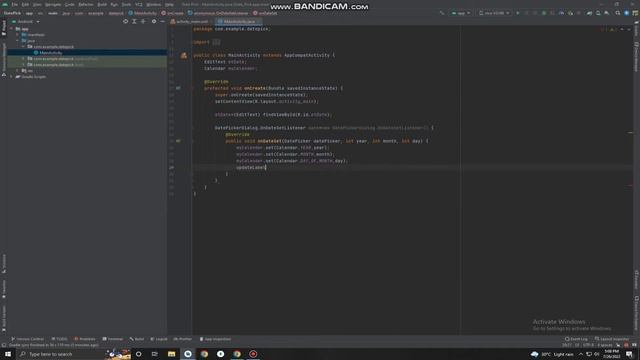Collapse the com.example.datepick package
The image size is (640, 360).
point(24,47)
